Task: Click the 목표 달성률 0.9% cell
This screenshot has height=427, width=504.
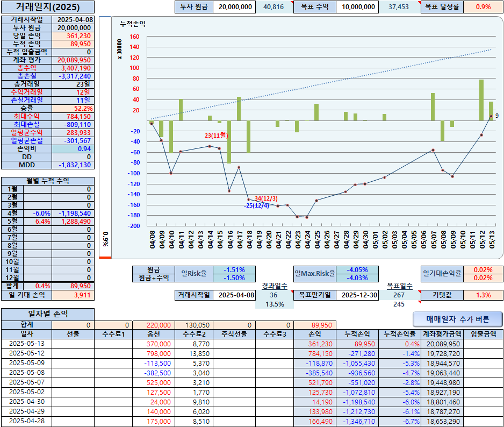Action: [483, 7]
